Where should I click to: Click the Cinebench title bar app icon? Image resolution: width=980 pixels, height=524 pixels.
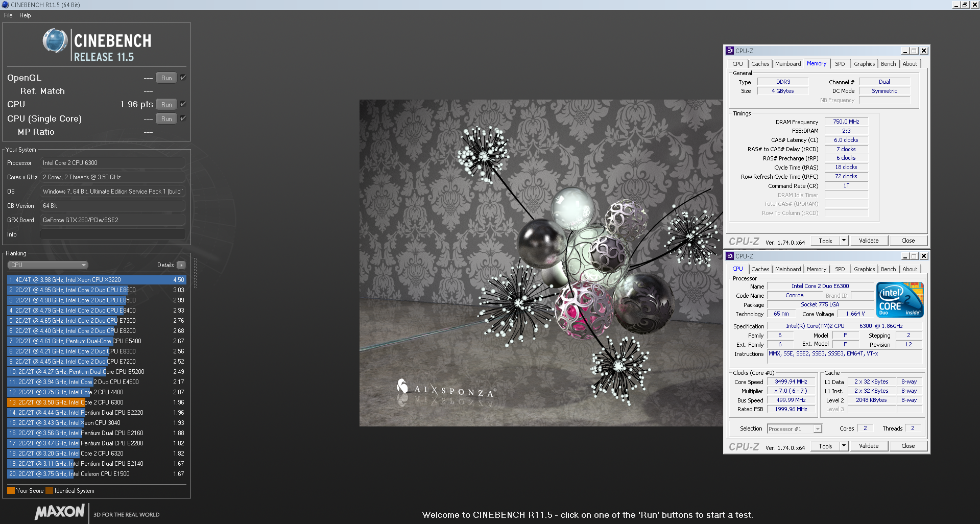click(5, 5)
